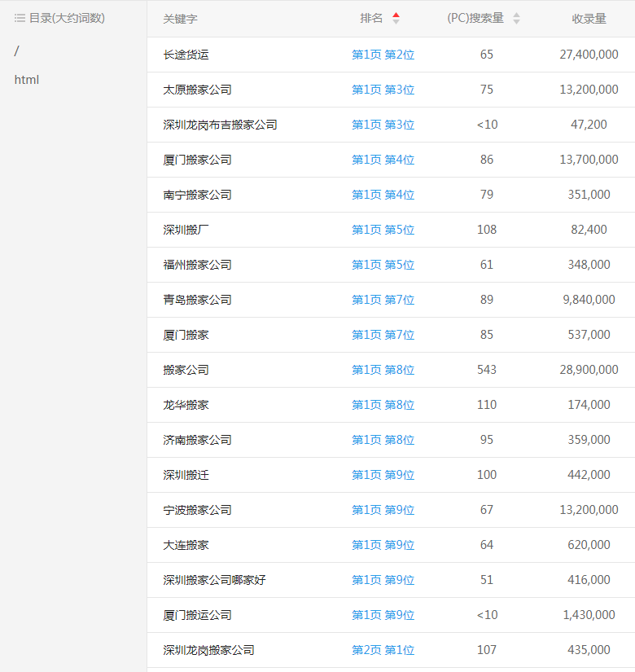Open the ranking link for 太原搬家公司

coord(383,90)
